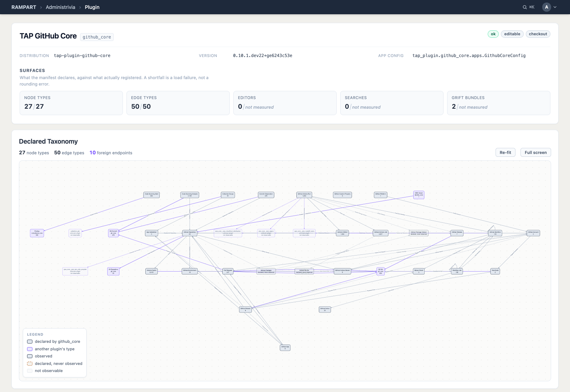Select the GitHub Runner never-observed node
The image size is (570, 392).
pyautogui.click(x=304, y=271)
